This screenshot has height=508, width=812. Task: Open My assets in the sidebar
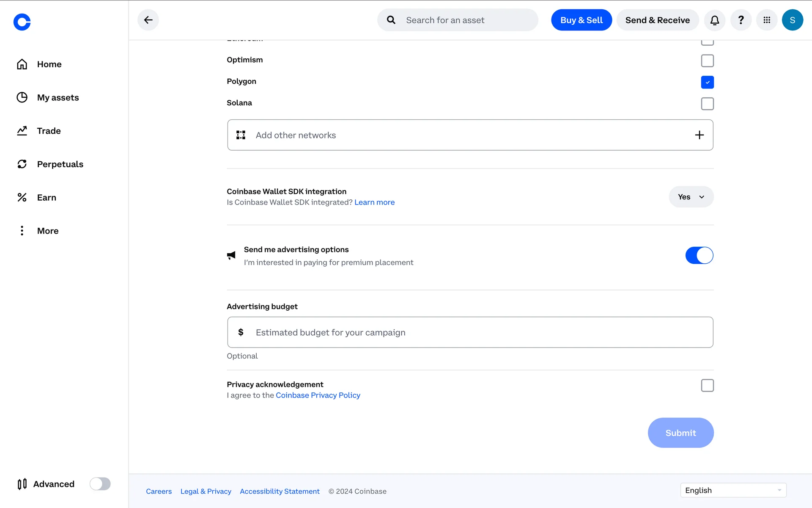pos(58,97)
